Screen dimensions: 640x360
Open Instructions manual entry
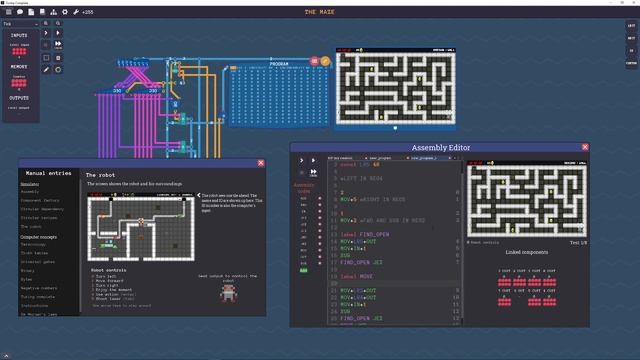pos(34,306)
